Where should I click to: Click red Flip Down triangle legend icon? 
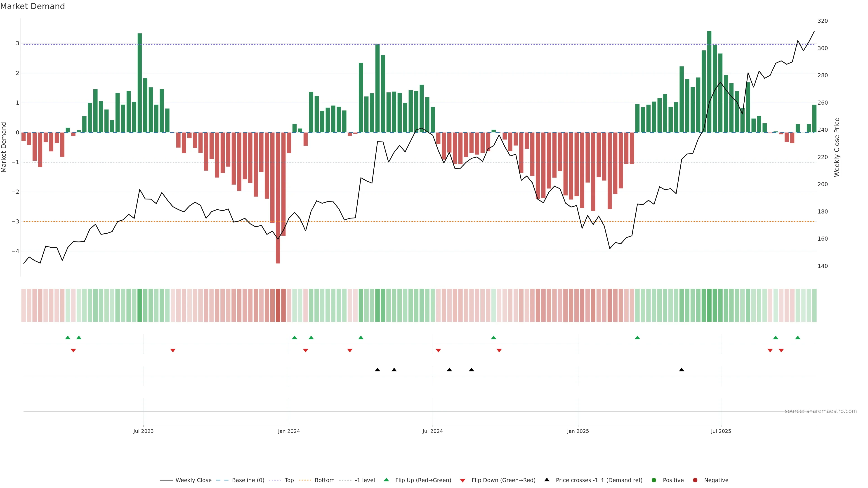point(463,480)
